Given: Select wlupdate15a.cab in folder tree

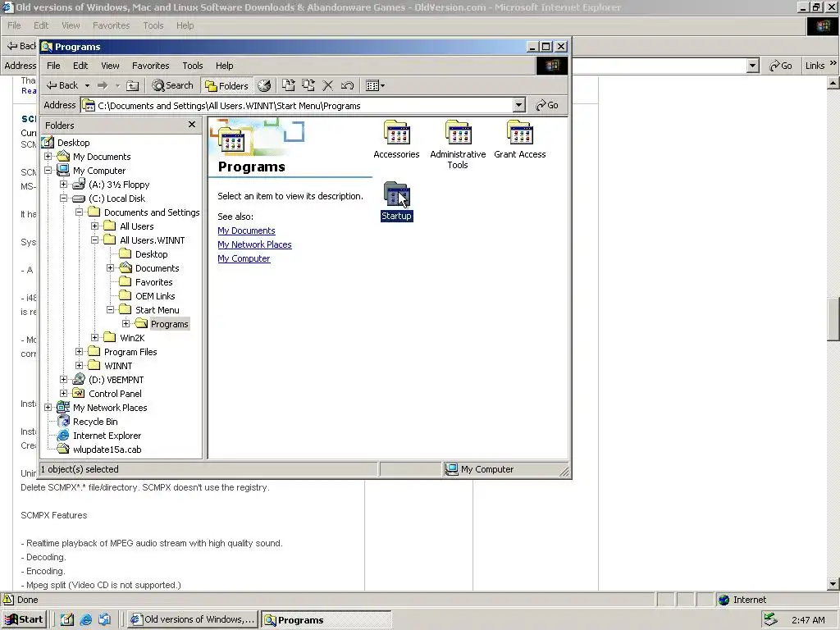Looking at the screenshot, I should coord(107,449).
